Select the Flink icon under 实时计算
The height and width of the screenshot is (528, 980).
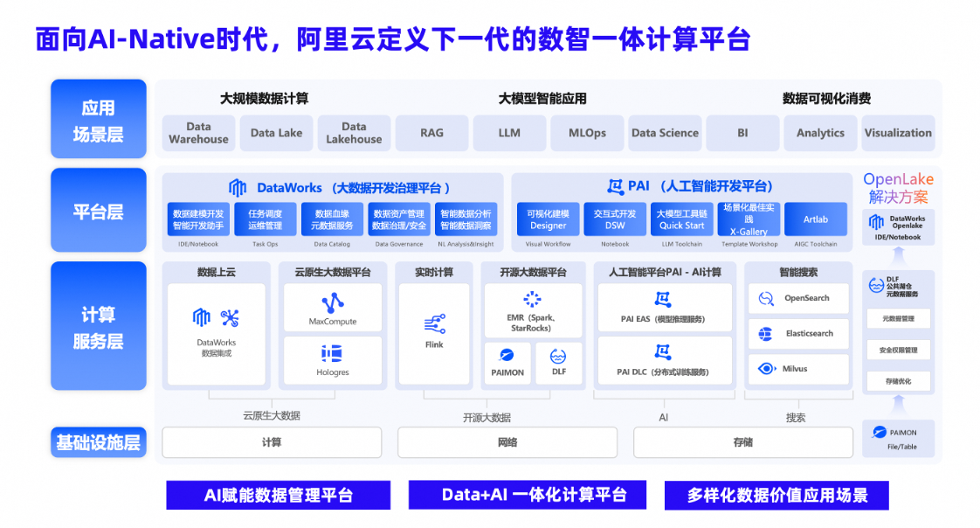(x=434, y=324)
